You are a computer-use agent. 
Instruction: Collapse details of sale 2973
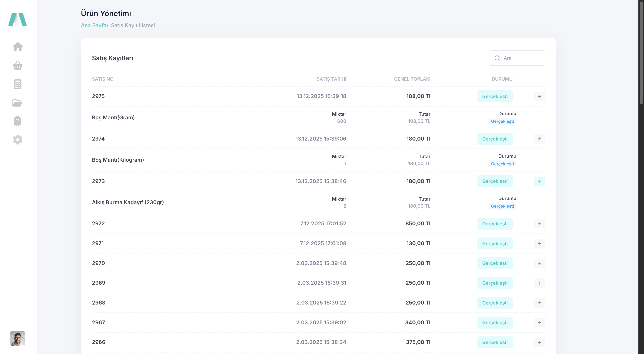pyautogui.click(x=539, y=181)
